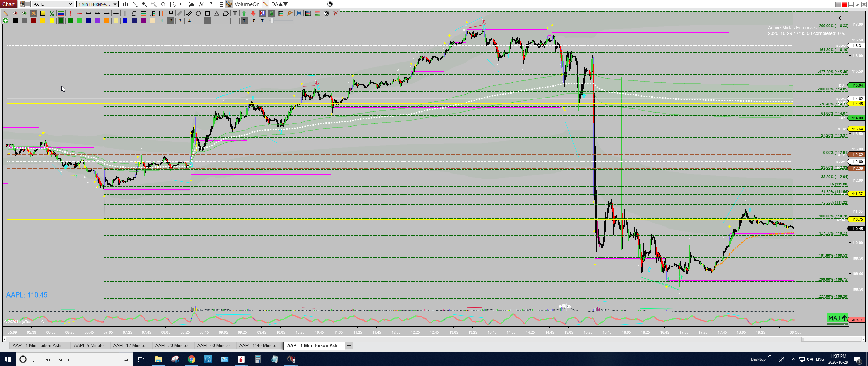Image resolution: width=868 pixels, height=366 pixels.
Task: Remove drawings with the red X
Action: [336, 13]
